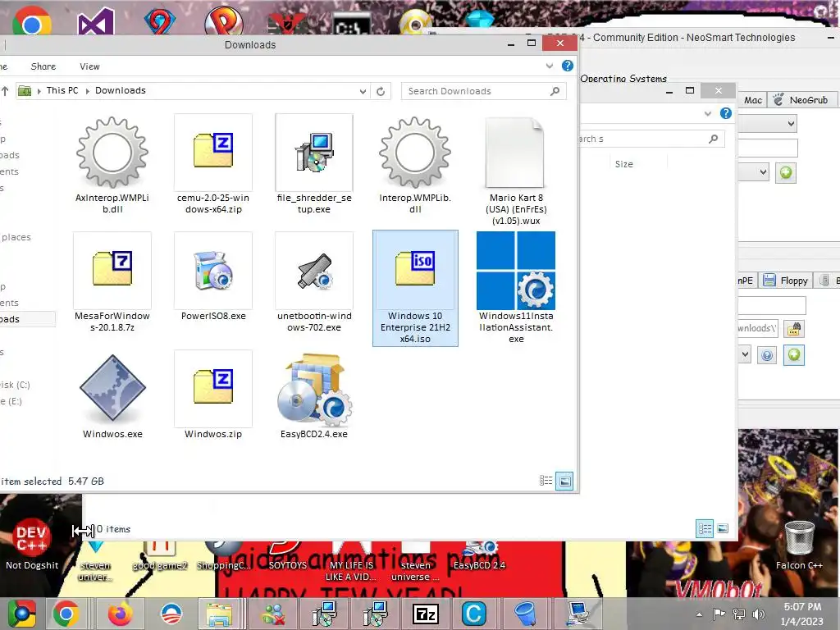Click the search field in background Explorer window

651,139
